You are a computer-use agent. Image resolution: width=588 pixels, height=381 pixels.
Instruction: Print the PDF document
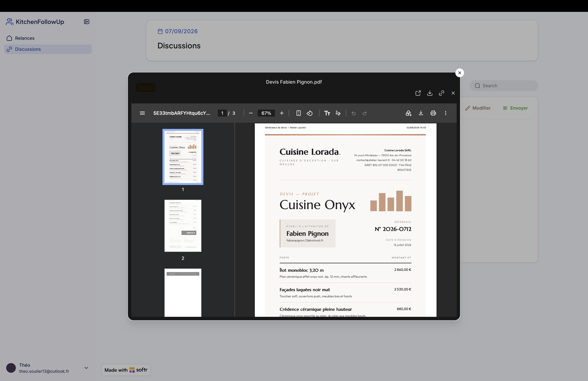(x=433, y=113)
